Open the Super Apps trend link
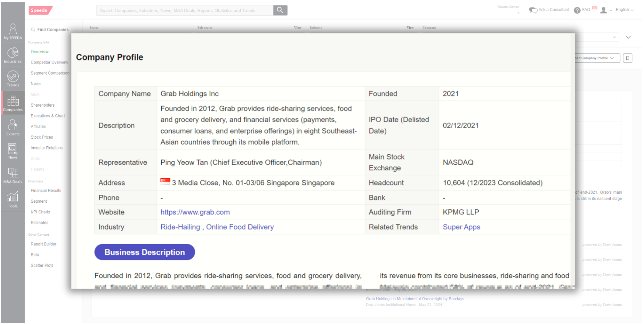Image resolution: width=644 pixels, height=324 pixels. [x=461, y=227]
